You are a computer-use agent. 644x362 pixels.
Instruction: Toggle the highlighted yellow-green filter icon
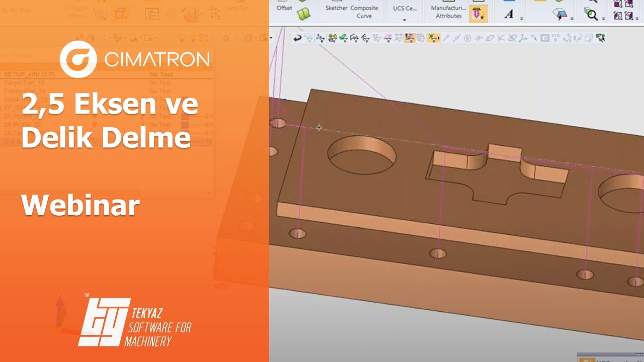click(433, 38)
